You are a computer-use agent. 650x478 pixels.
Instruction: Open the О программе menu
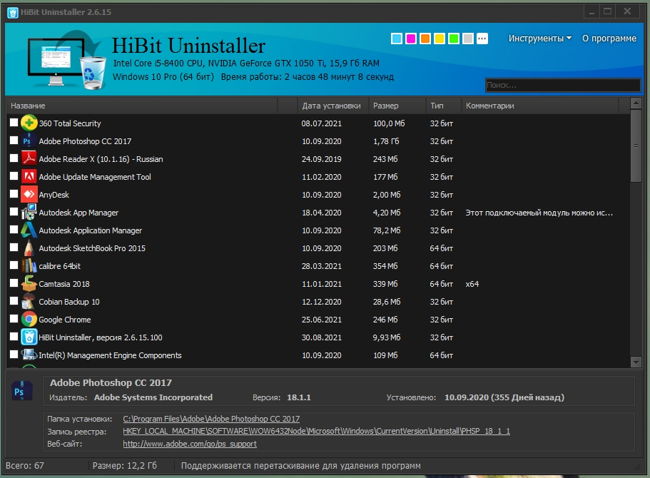click(x=609, y=38)
